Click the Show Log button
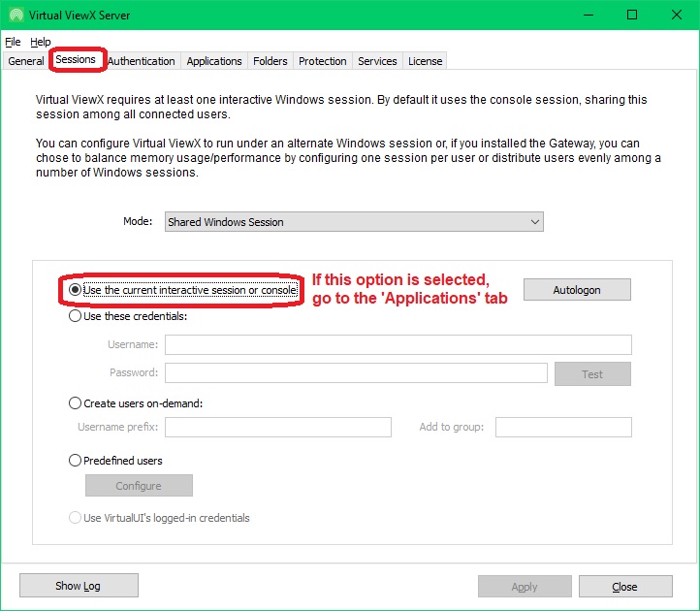Viewport: 700px width, 611px height. (x=80, y=586)
